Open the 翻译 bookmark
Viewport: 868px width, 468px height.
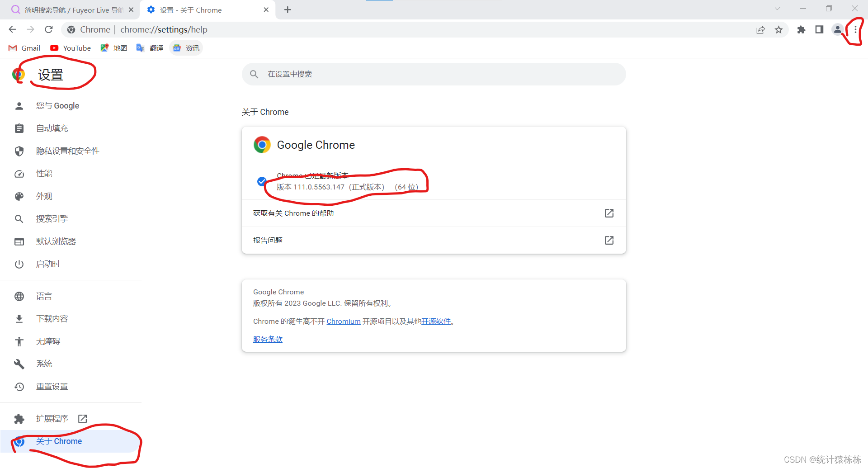[x=150, y=48]
